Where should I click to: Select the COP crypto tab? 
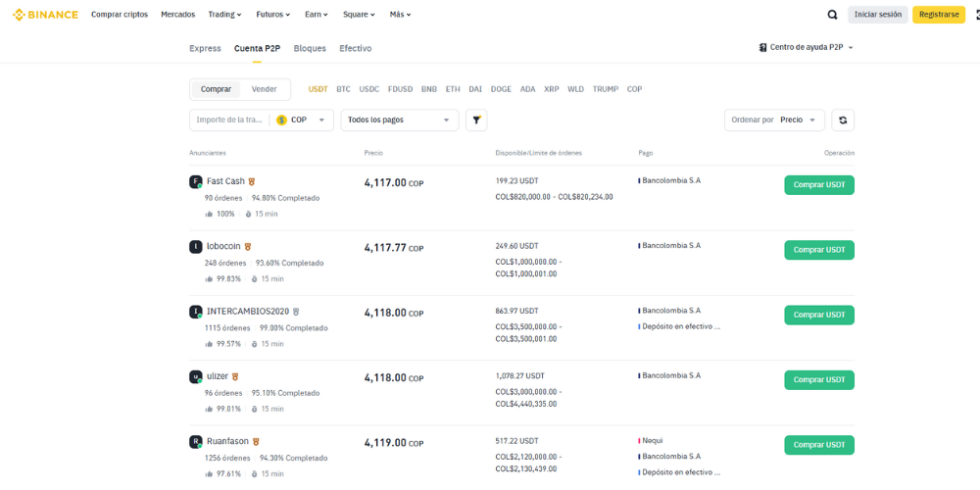coord(634,89)
